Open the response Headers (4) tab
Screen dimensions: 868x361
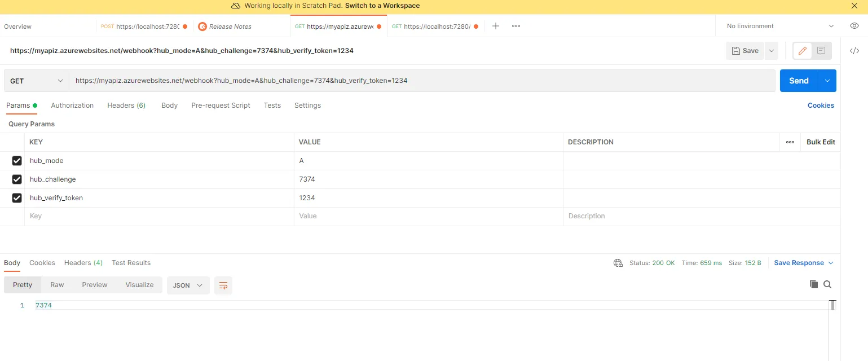click(x=83, y=263)
